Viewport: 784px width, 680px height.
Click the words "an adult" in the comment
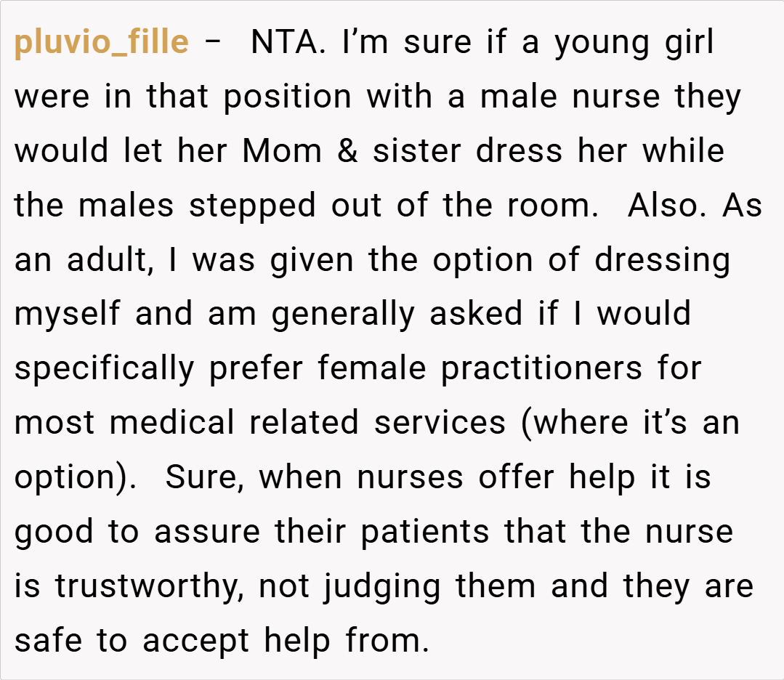82,261
